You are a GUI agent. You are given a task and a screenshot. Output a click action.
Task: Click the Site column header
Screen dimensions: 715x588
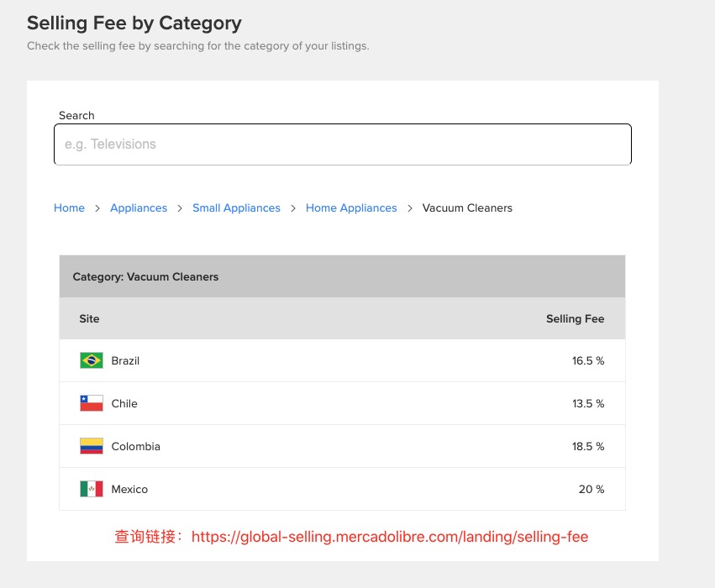(x=89, y=318)
